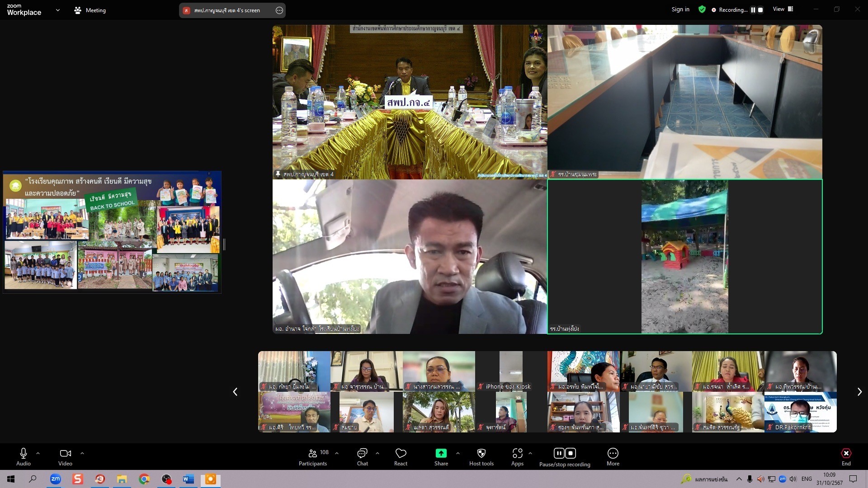Image resolution: width=868 pixels, height=488 pixels.
Task: Click the Sign in link
Action: point(680,9)
